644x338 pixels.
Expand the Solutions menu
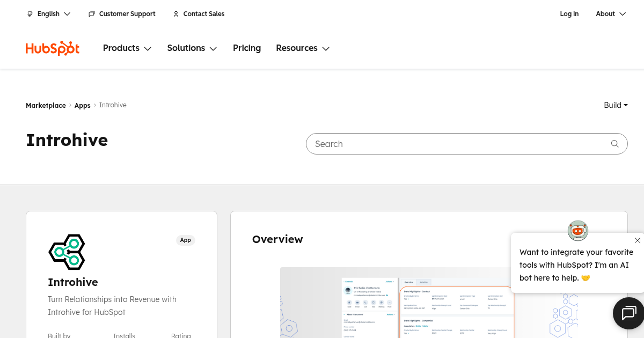click(192, 48)
